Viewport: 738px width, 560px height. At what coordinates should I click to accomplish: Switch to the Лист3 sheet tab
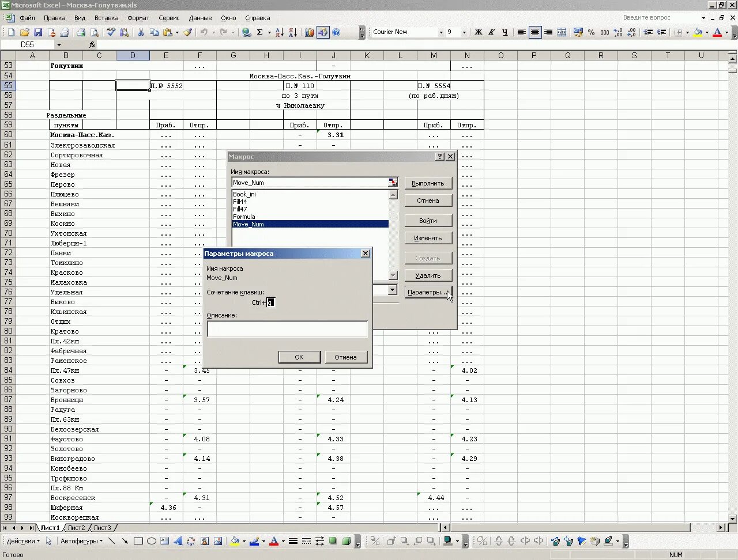click(102, 528)
